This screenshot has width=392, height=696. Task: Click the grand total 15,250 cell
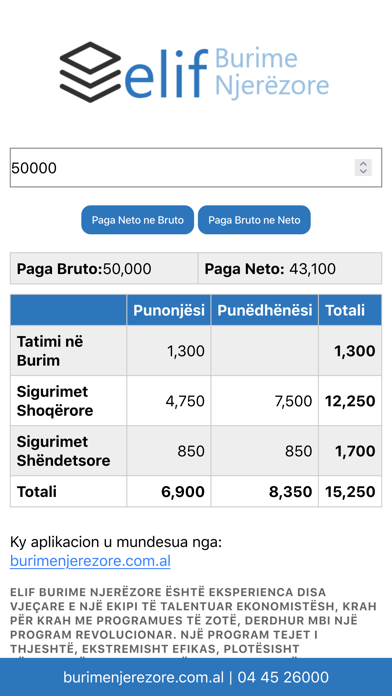350,491
